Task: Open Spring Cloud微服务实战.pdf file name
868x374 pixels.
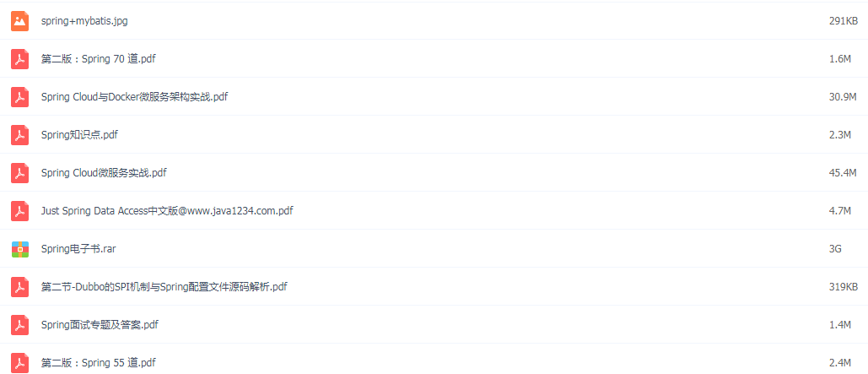Action: (104, 173)
